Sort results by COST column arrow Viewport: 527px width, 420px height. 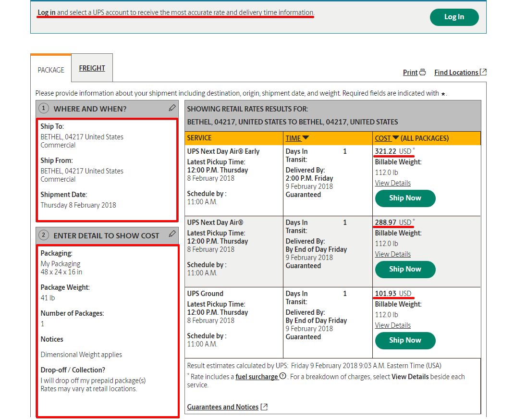pyautogui.click(x=396, y=138)
